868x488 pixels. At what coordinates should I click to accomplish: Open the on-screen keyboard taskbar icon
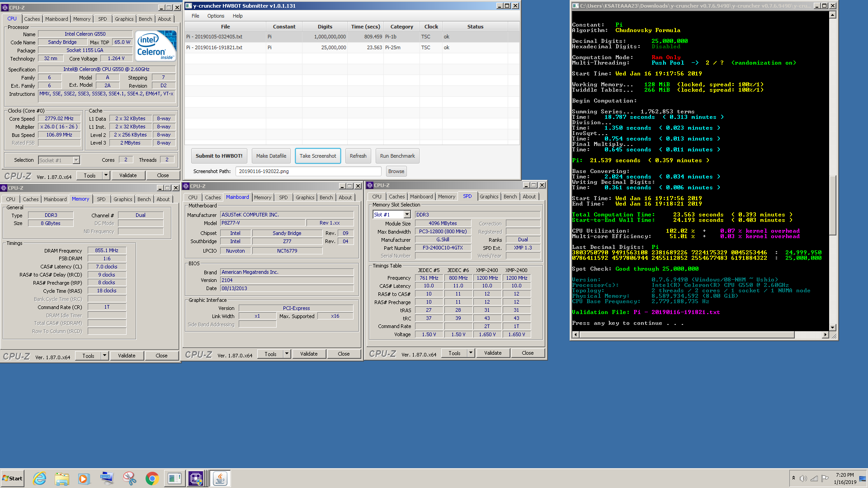(107, 479)
